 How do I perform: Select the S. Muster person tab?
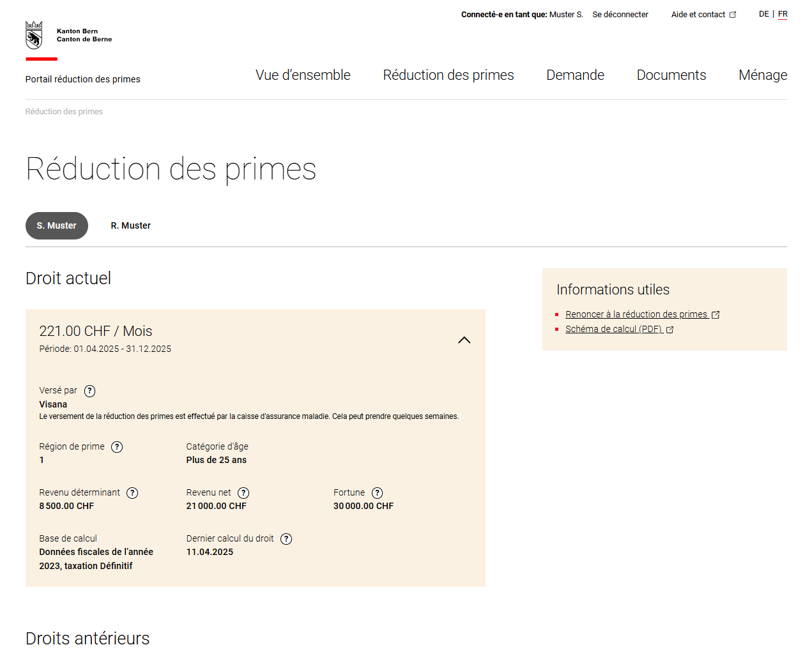[57, 226]
